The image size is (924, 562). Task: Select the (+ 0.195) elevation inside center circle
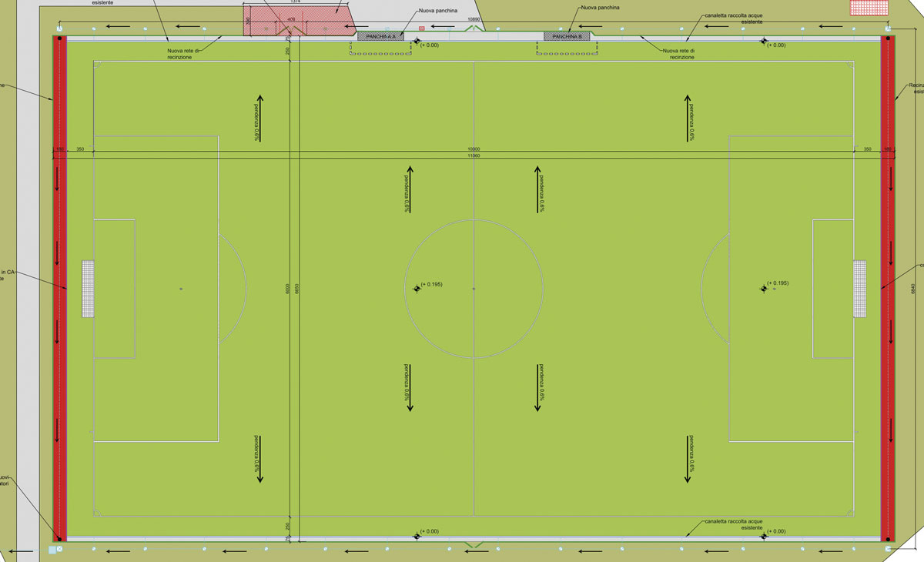pyautogui.click(x=431, y=285)
